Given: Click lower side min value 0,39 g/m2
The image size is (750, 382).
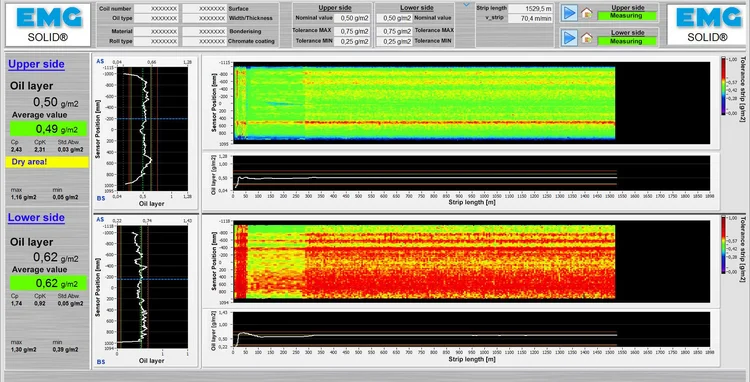Looking at the screenshot, I should click(x=66, y=349).
